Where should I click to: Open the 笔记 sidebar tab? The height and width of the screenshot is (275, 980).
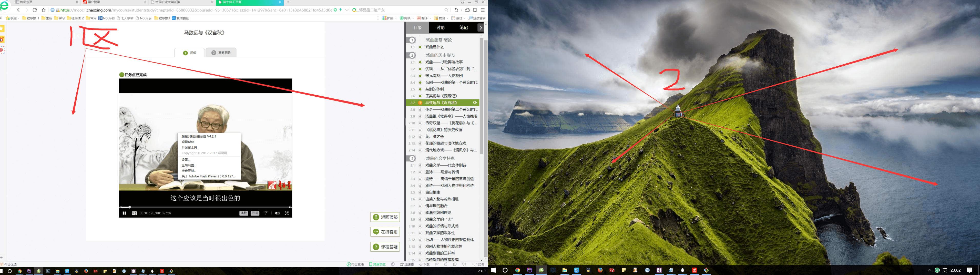tap(464, 27)
